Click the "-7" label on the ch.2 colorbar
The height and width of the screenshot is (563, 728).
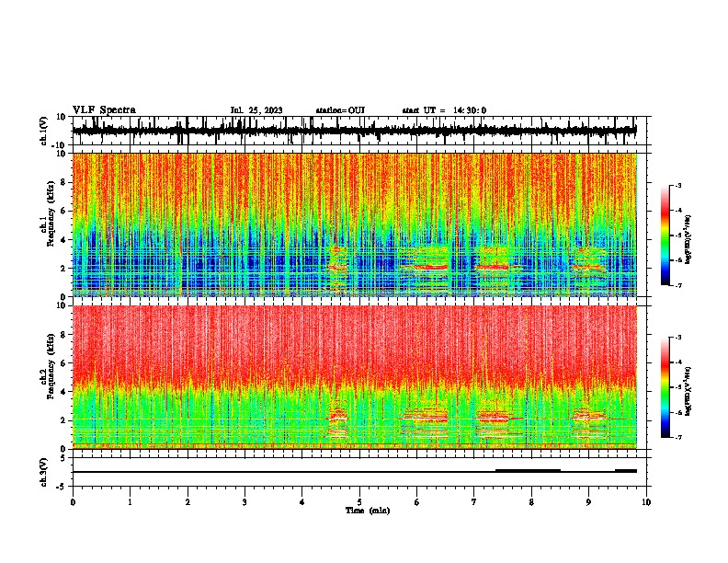click(677, 437)
